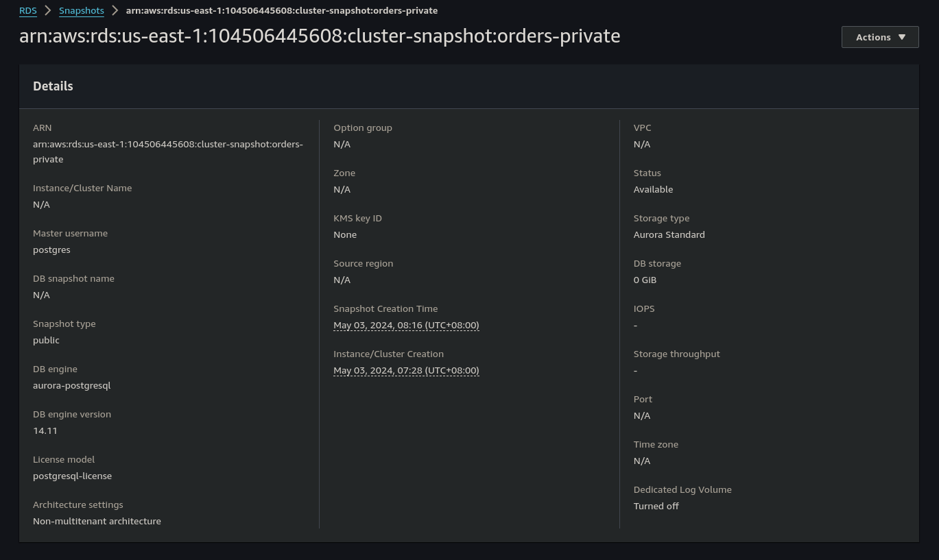Click the Details panel header
939x560 pixels.
(53, 86)
